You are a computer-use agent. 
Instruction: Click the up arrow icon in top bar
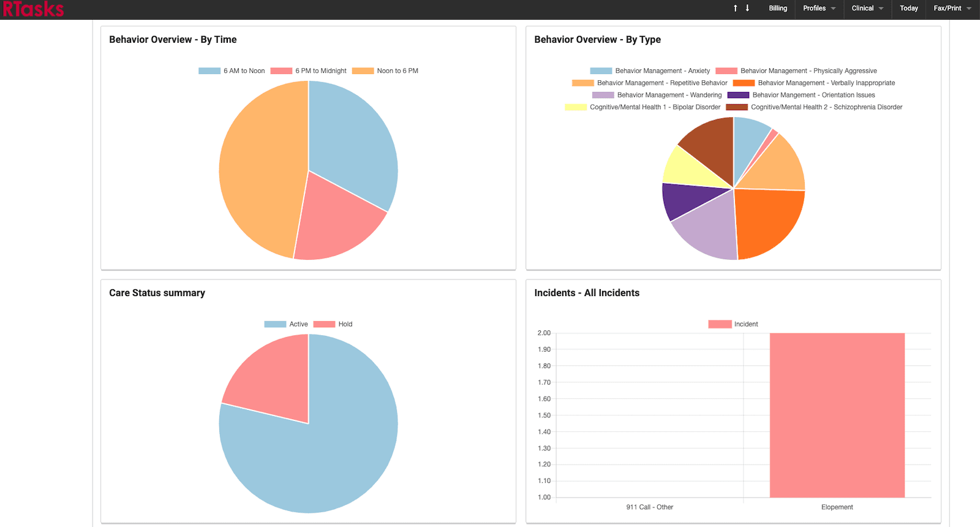(735, 8)
